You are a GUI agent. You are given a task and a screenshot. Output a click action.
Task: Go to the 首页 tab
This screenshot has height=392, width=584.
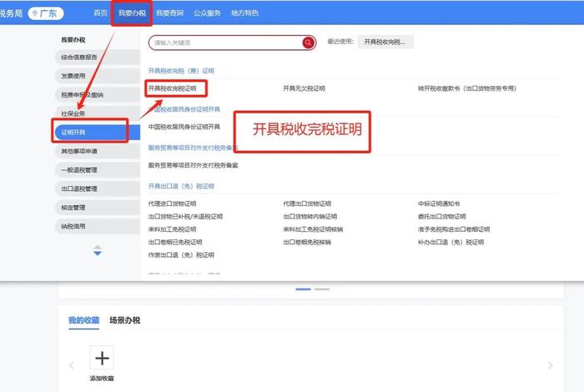click(100, 13)
